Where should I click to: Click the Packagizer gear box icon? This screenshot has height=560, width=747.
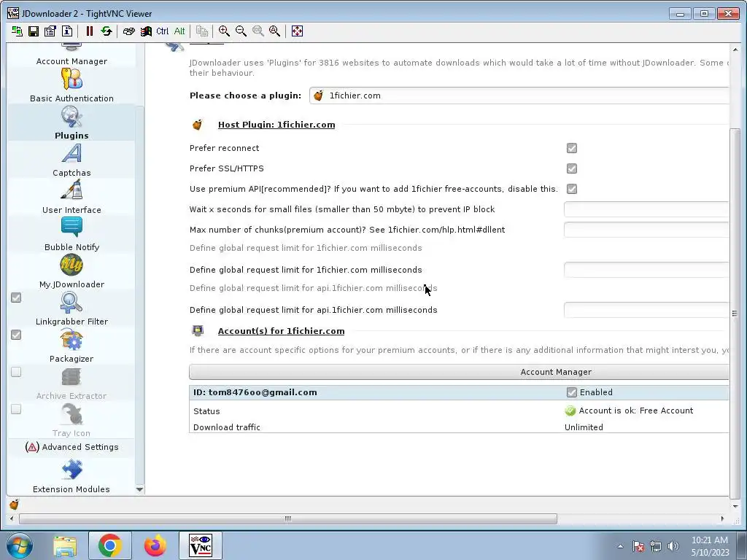pyautogui.click(x=71, y=340)
